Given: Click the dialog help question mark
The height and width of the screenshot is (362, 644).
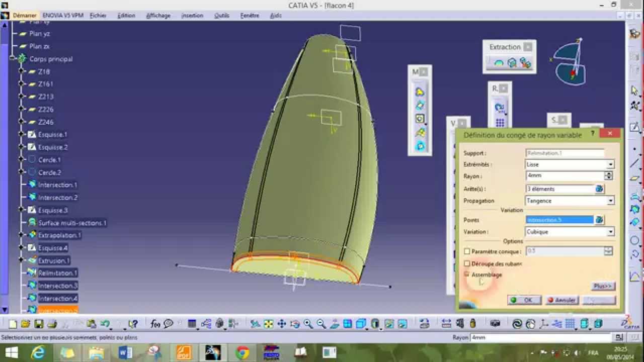Looking at the screenshot, I should [x=593, y=134].
